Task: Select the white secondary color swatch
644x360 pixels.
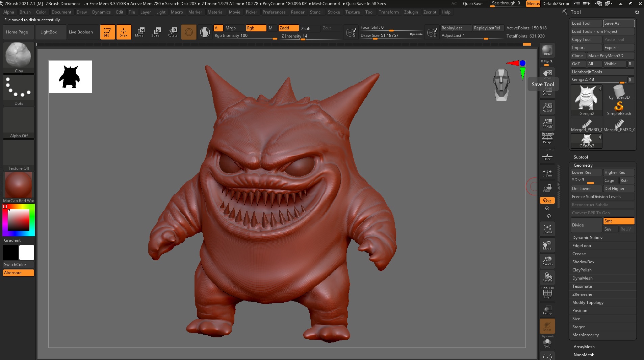Action: 27,253
